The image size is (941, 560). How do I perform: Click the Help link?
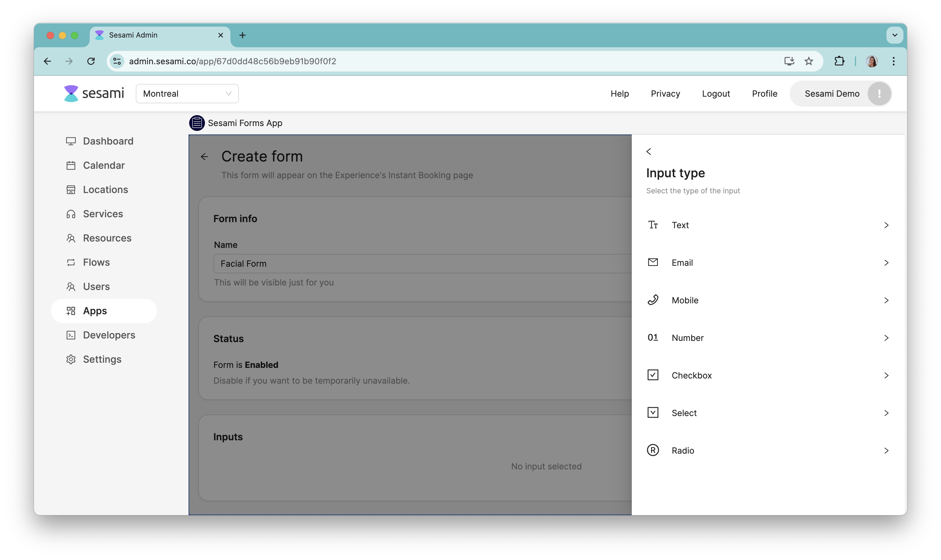pyautogui.click(x=619, y=94)
